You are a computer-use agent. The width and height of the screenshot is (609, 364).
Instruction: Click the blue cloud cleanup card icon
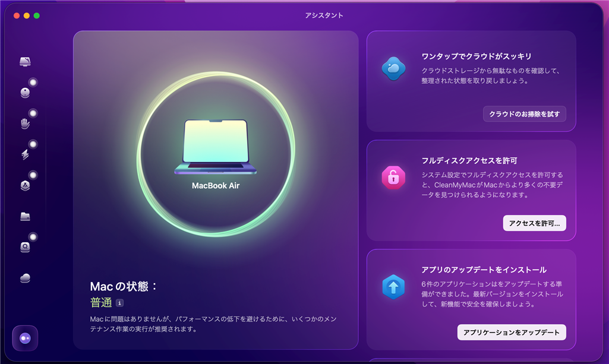(x=393, y=69)
